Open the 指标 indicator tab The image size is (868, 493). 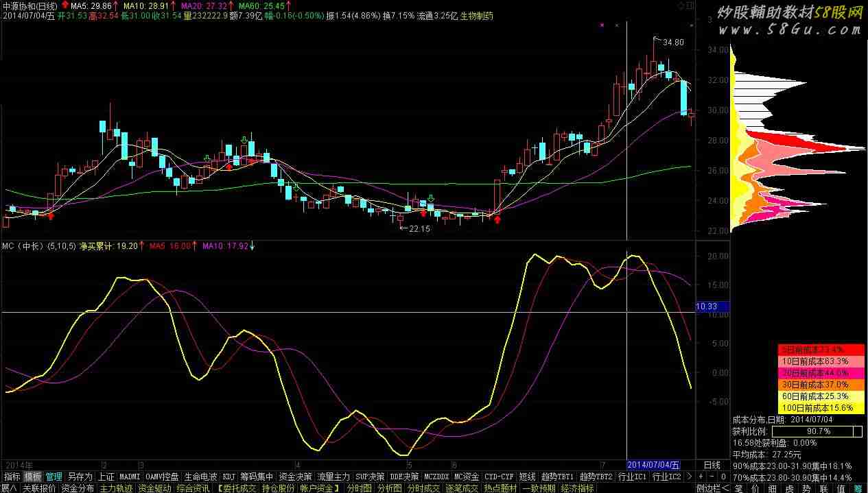click(x=12, y=477)
